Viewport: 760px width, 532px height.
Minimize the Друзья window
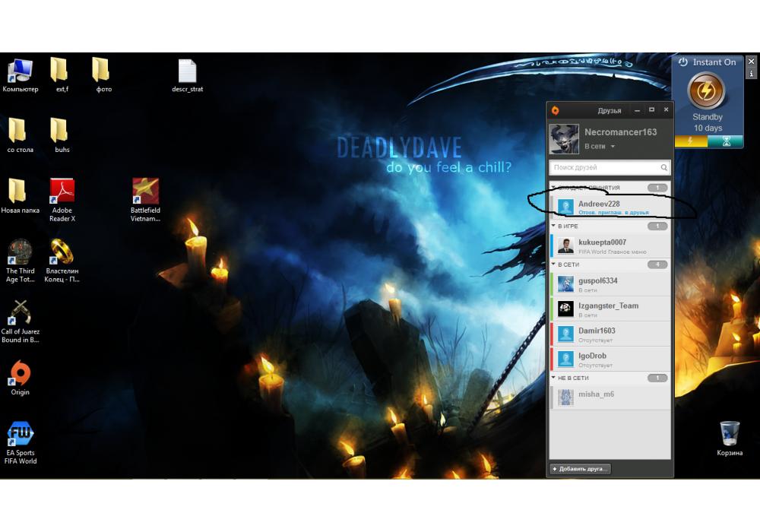click(x=638, y=110)
